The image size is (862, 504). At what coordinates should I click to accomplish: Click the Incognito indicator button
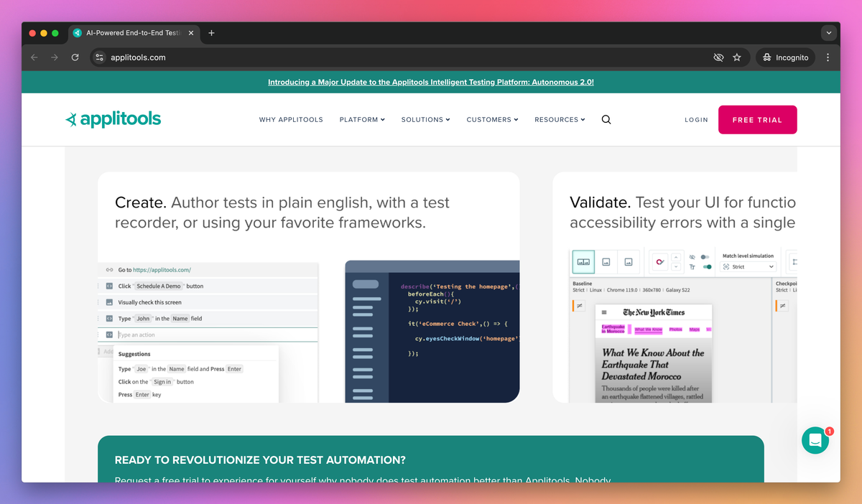pos(785,57)
